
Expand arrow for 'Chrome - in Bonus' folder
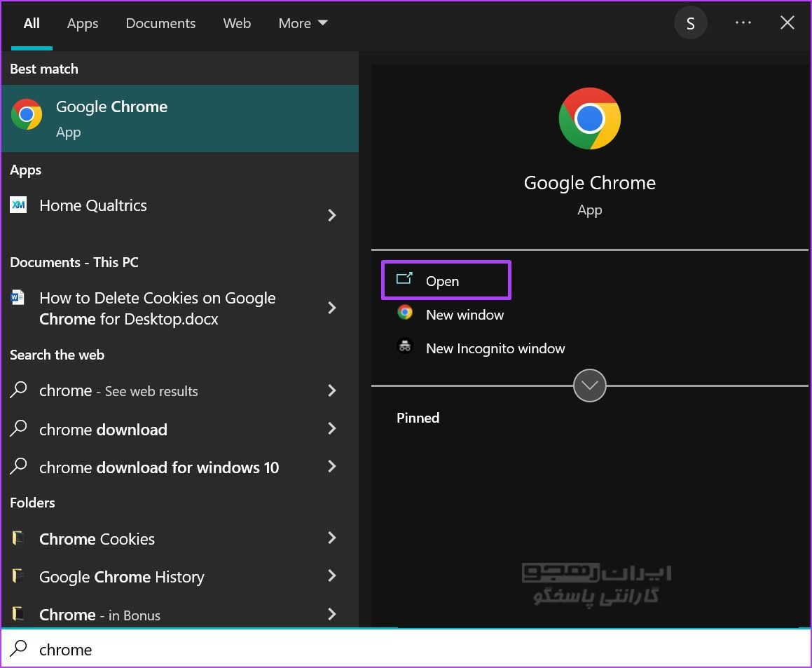pos(332,614)
